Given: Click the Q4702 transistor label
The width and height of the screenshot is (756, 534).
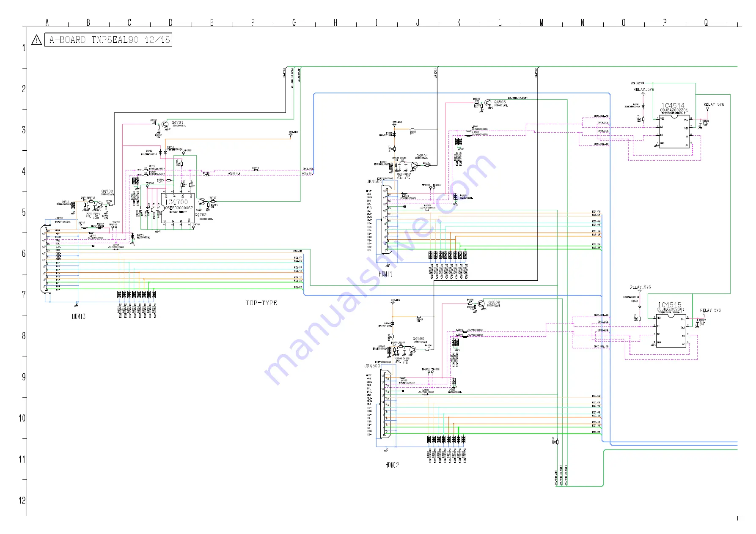Looking at the screenshot, I should click(201, 215).
